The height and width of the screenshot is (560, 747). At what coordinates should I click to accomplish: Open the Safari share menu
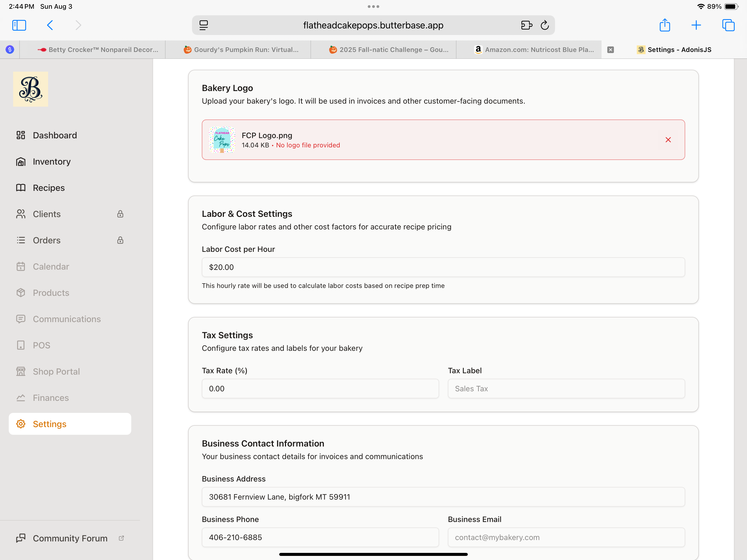665,25
